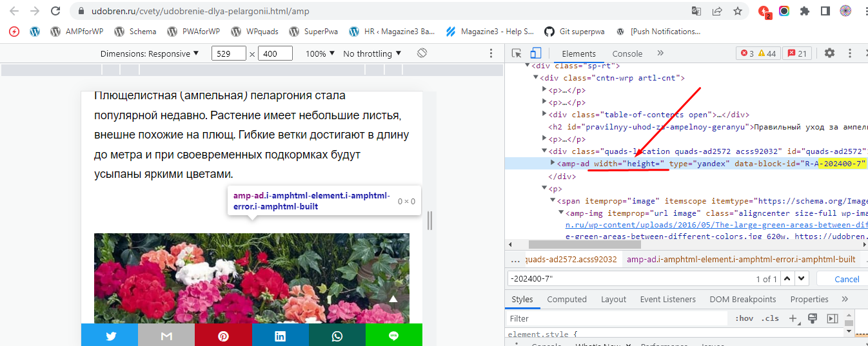
Task: Open the red extension icon with badge 2
Action: pos(765,12)
